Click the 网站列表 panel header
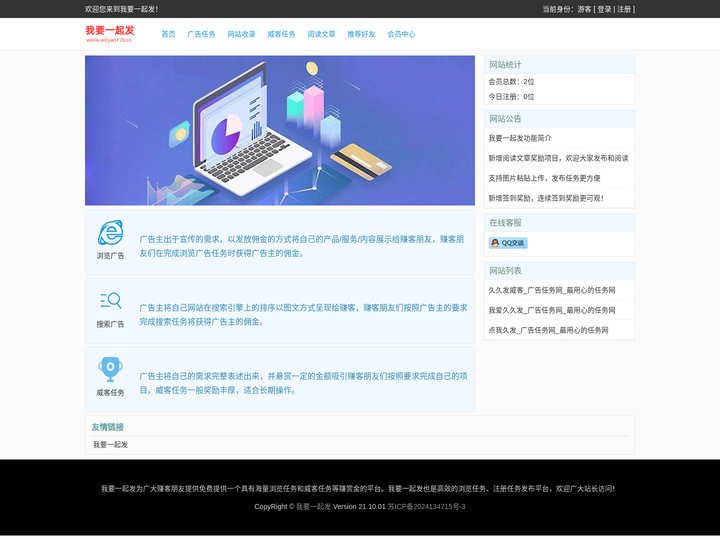Image resolution: width=720 pixels, height=540 pixels. pos(559,271)
